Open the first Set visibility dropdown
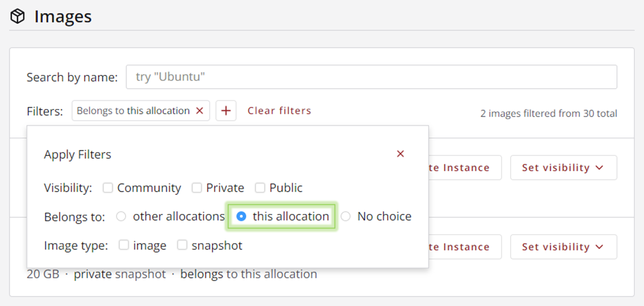Screen dimensions: 644x306 pyautogui.click(x=563, y=168)
